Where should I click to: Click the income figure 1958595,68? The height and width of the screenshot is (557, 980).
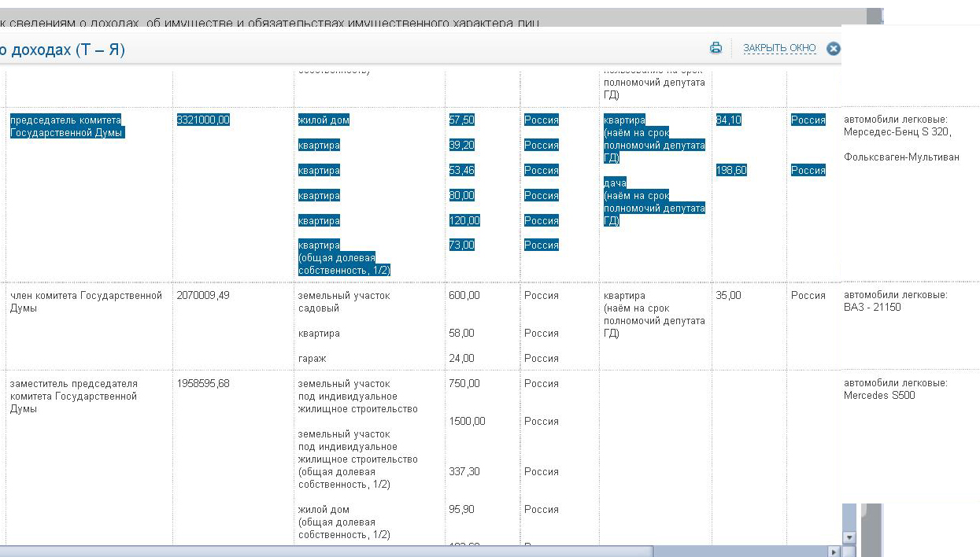203,384
